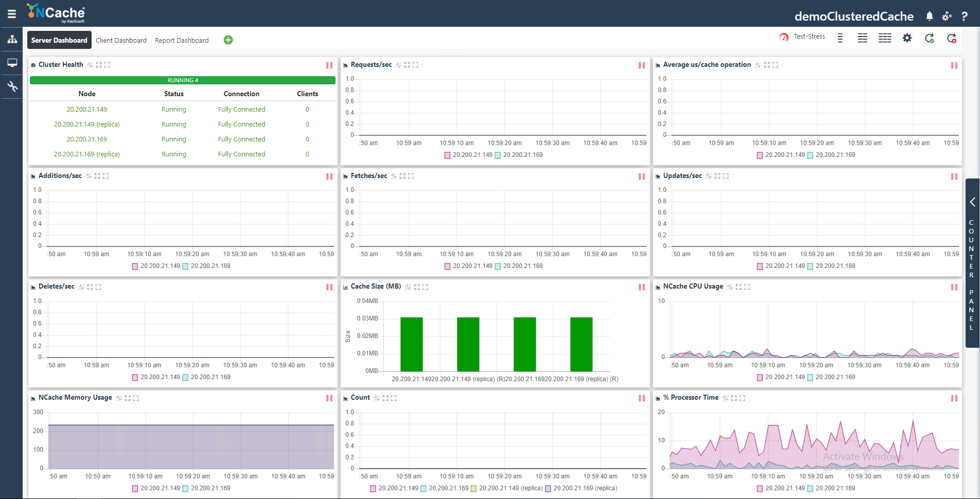The image size is (980, 499).
Task: Click the Clients column header
Action: coord(307,94)
